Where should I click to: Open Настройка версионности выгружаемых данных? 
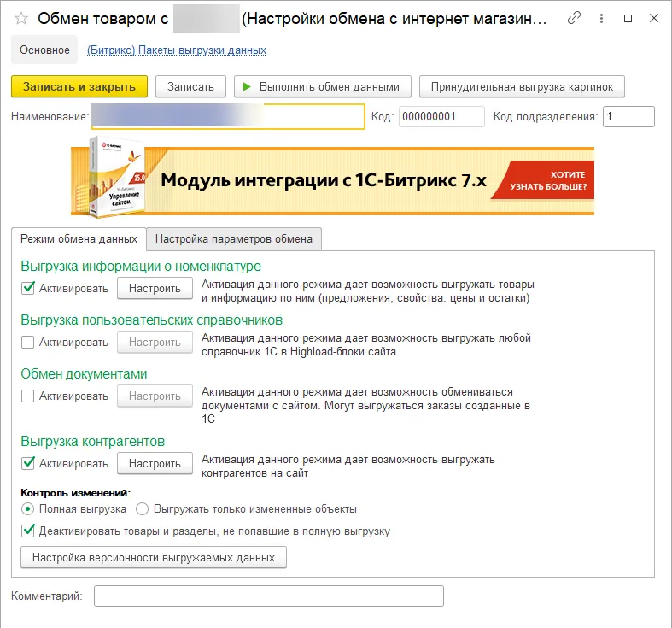(x=154, y=557)
